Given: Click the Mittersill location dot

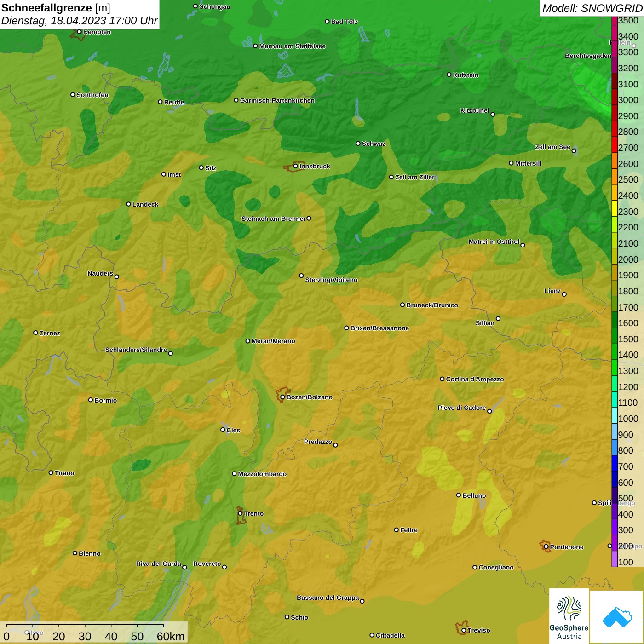Looking at the screenshot, I should [511, 163].
